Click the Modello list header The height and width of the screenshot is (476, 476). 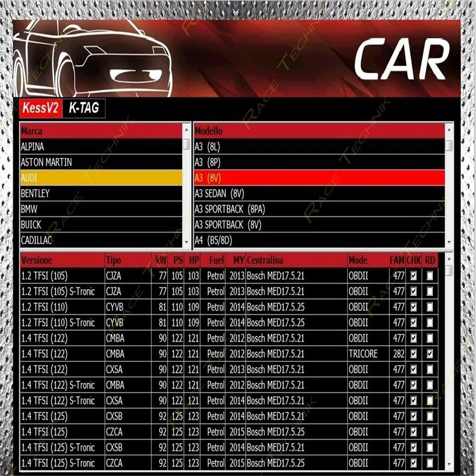tap(319, 131)
